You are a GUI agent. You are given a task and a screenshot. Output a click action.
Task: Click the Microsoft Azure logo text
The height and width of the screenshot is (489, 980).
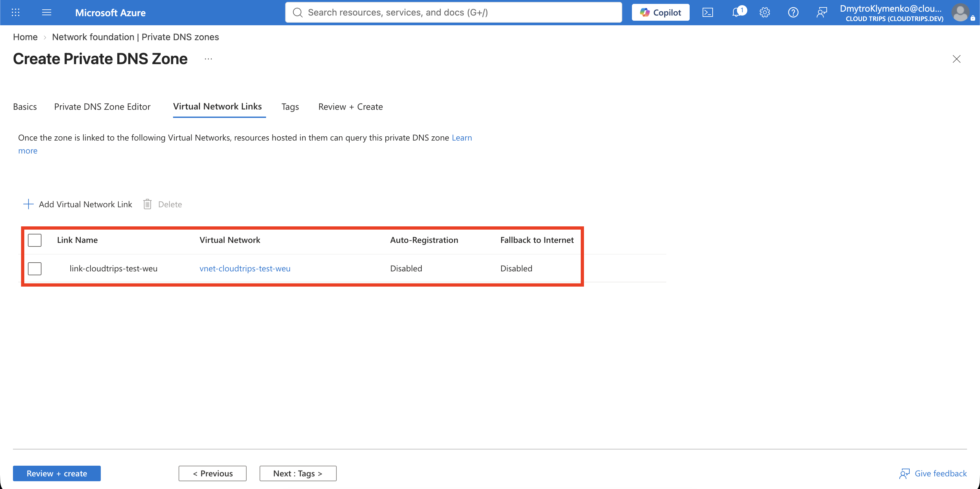point(110,13)
